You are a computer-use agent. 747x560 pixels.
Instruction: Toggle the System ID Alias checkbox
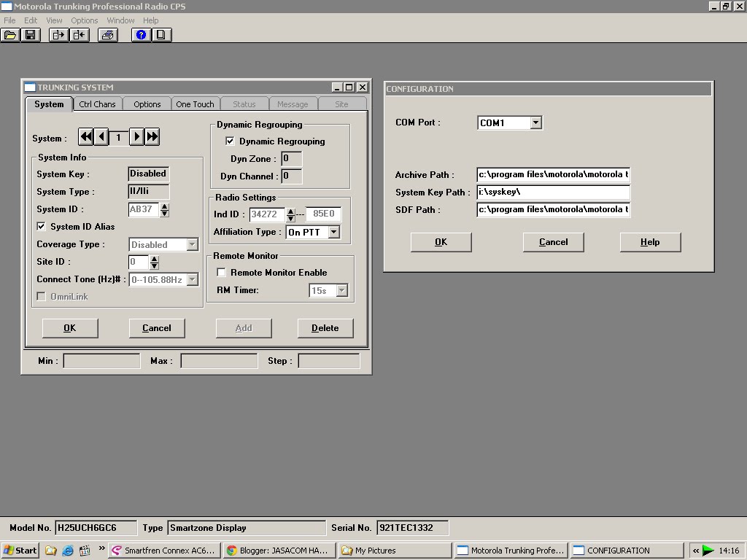42,226
